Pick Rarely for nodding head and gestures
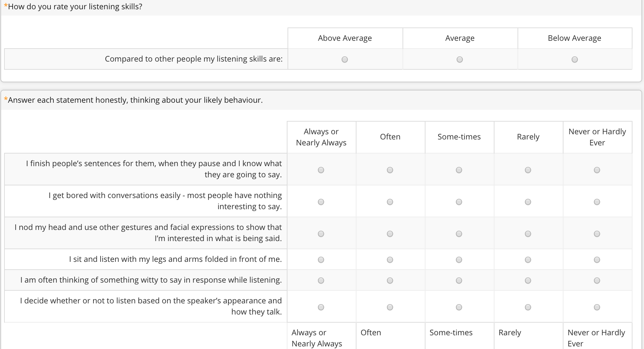 (528, 234)
